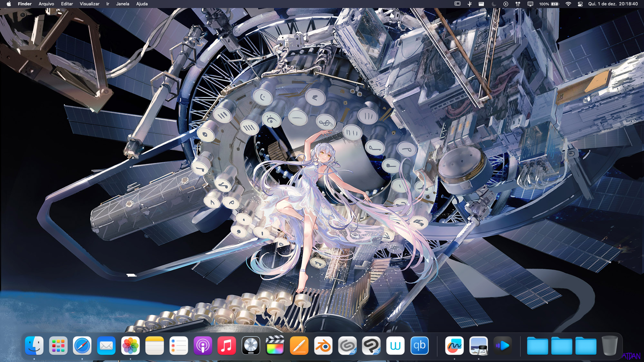
Task: Open Freeform from the Dock
Action: click(454, 346)
